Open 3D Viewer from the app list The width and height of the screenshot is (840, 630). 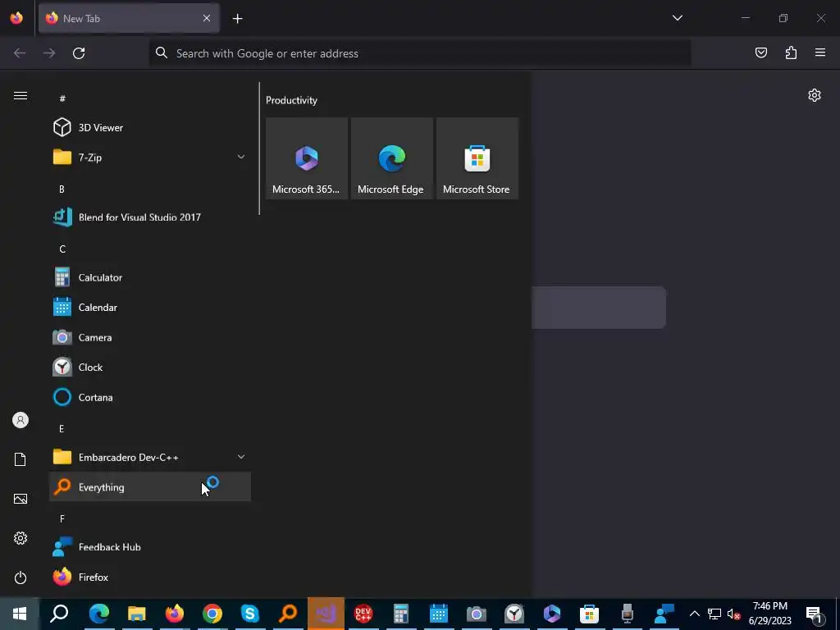click(x=149, y=127)
